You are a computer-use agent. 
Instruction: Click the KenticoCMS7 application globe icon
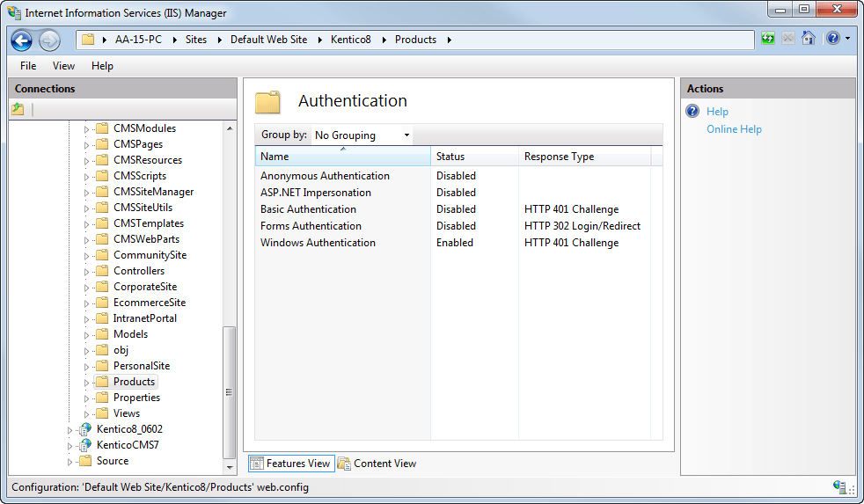click(85, 445)
